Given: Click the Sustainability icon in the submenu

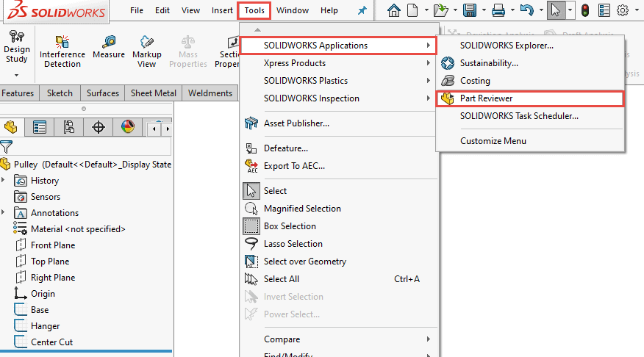Looking at the screenshot, I should click(x=447, y=63).
